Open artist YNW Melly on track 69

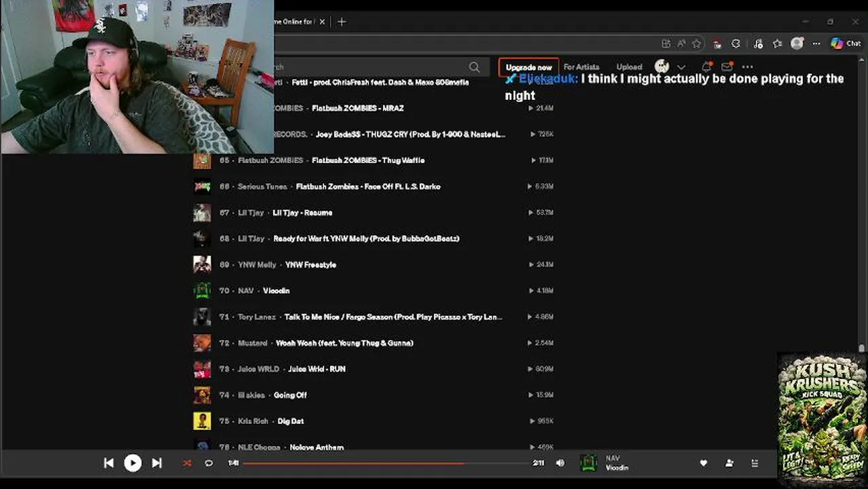click(257, 265)
